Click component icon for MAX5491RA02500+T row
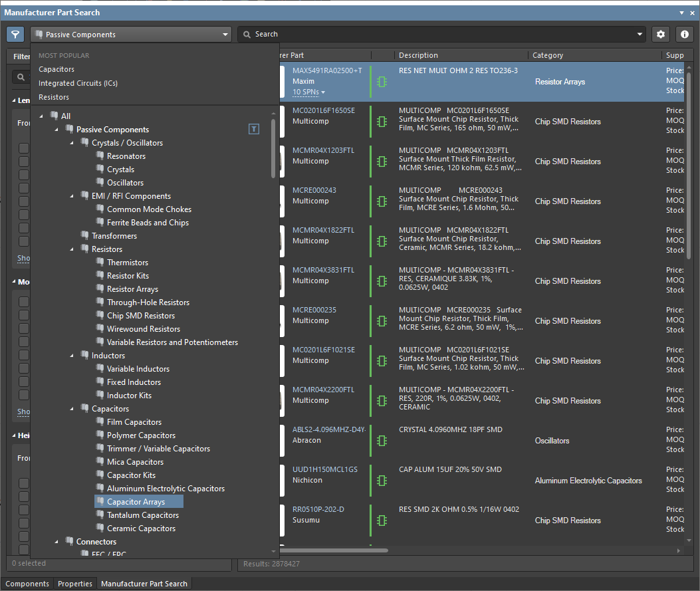The image size is (700, 591). click(x=382, y=82)
